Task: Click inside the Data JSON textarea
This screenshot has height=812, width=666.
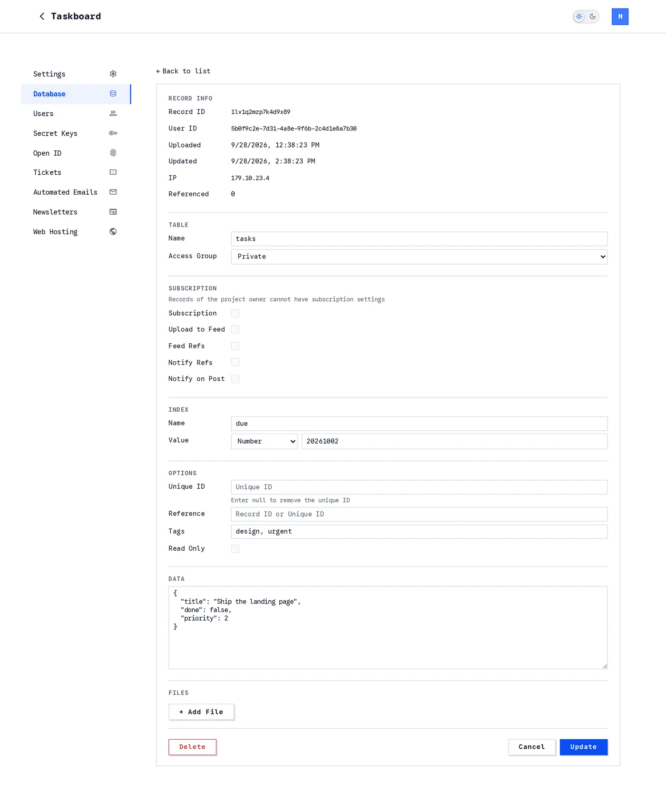Action: tap(388, 628)
